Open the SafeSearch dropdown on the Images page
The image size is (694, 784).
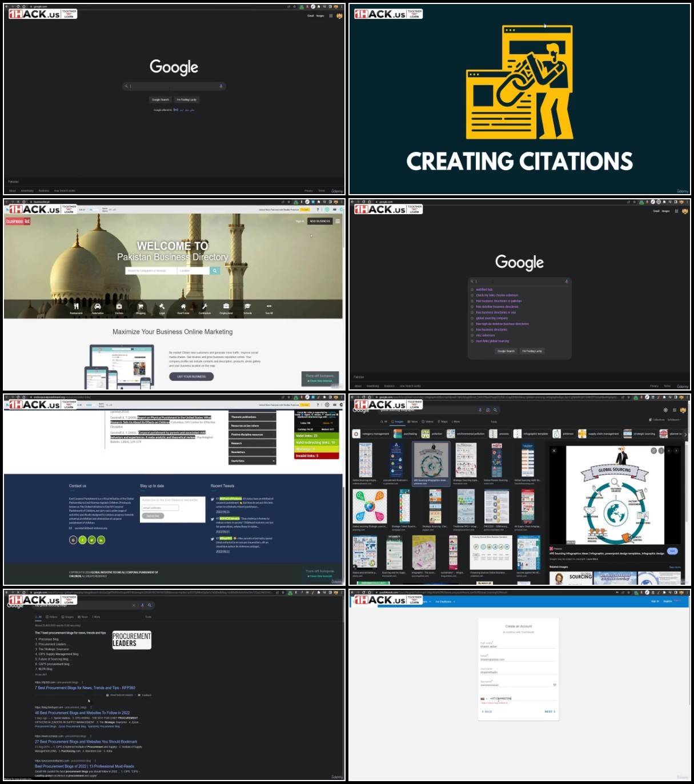tap(674, 420)
